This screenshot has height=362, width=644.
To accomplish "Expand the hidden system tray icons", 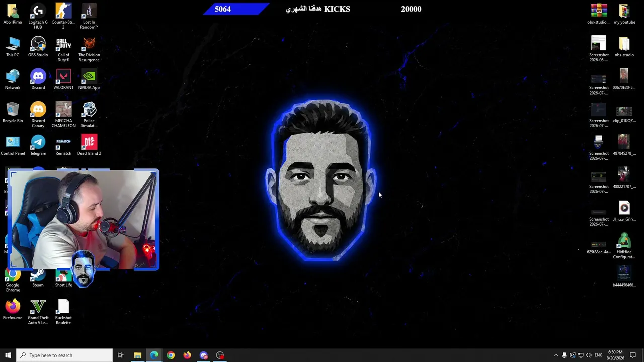I will (x=556, y=355).
